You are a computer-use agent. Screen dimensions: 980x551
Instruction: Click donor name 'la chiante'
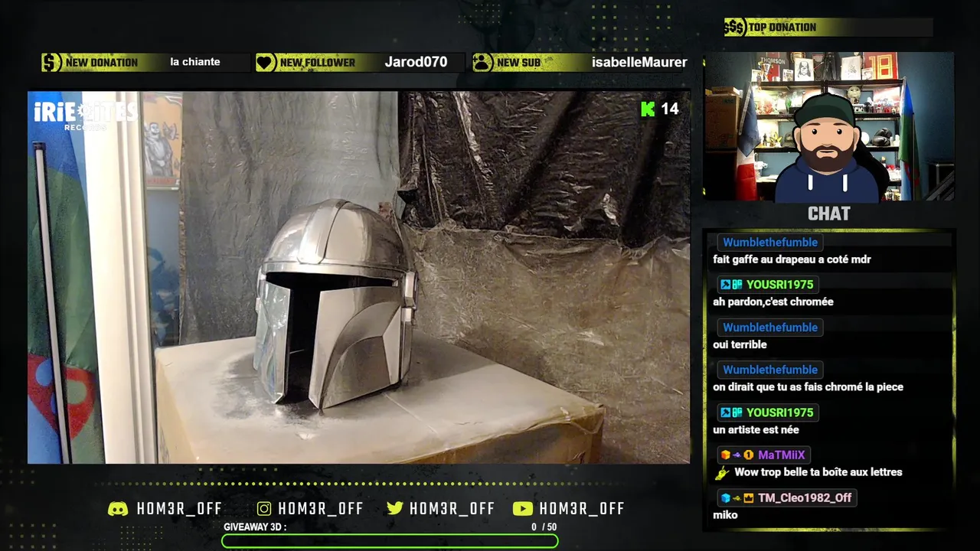[195, 62]
